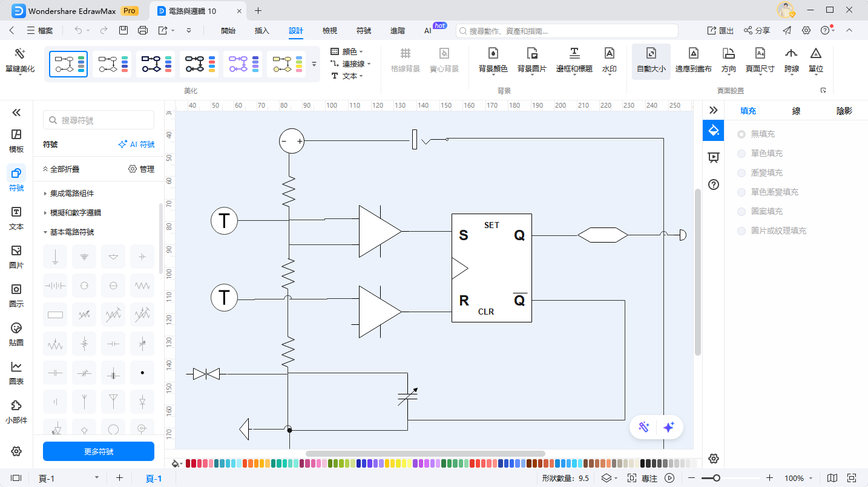Viewport: 868px width, 487px height.
Task: Open the 貼圖 sticker panel in sidebar
Action: (16, 335)
